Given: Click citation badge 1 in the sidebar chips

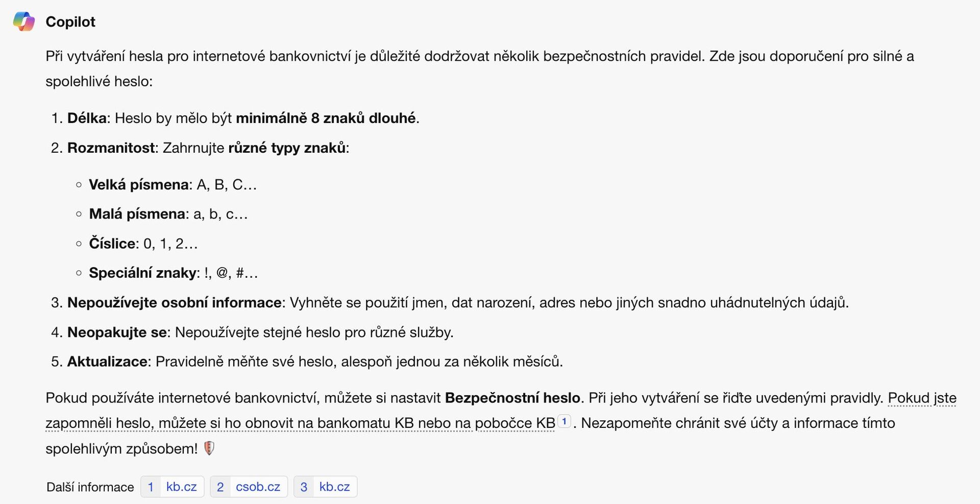Looking at the screenshot, I should [x=151, y=487].
